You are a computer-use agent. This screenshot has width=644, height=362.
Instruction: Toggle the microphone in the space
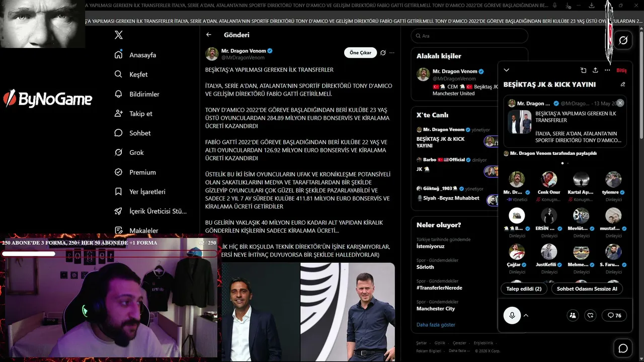click(x=512, y=315)
